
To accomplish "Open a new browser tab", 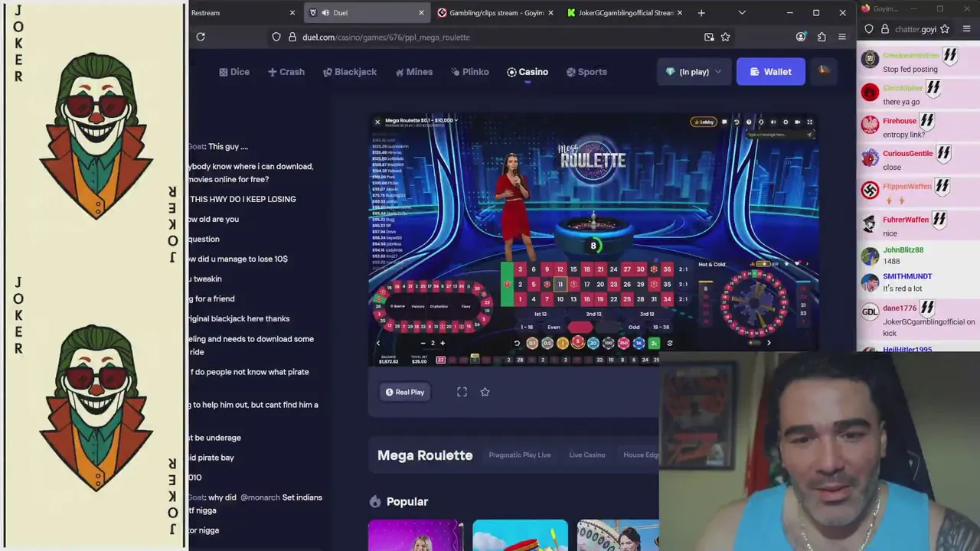I will pyautogui.click(x=701, y=13).
